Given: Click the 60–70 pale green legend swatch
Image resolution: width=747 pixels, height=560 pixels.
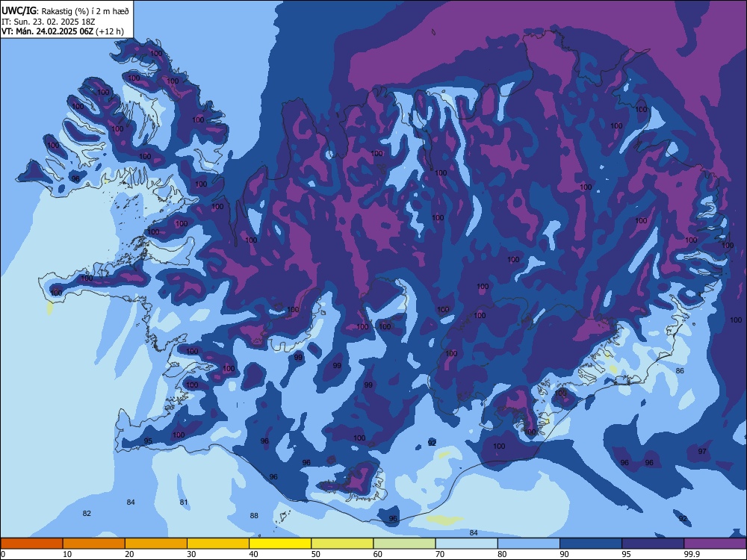Looking at the screenshot, I should click(404, 544).
